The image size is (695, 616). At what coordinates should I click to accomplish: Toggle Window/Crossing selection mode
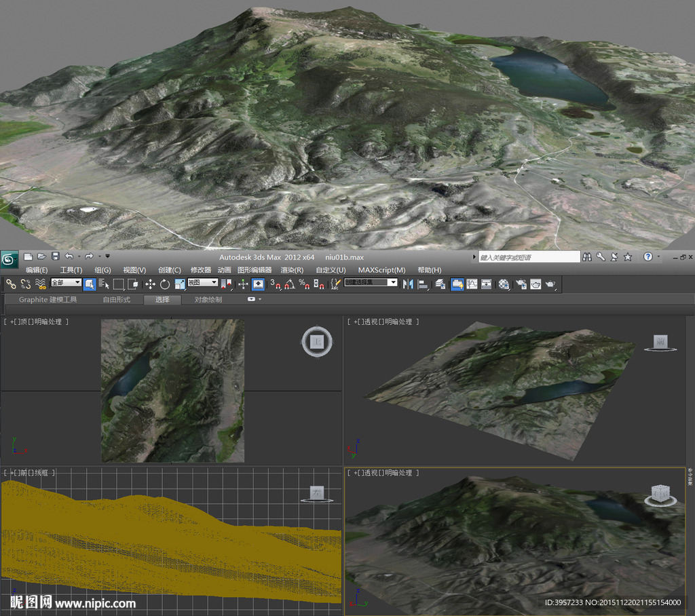[133, 284]
